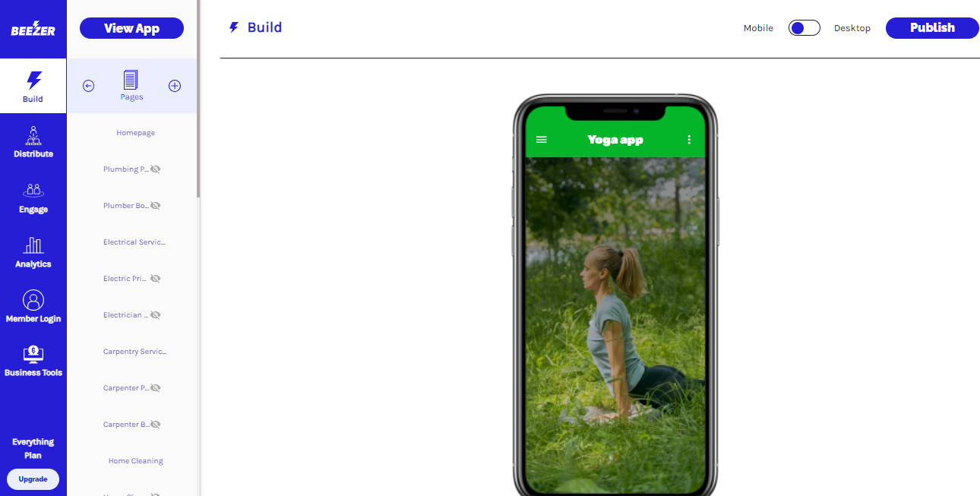The image size is (980, 496).
Task: Open the phone preview hamburger menu
Action: (542, 140)
